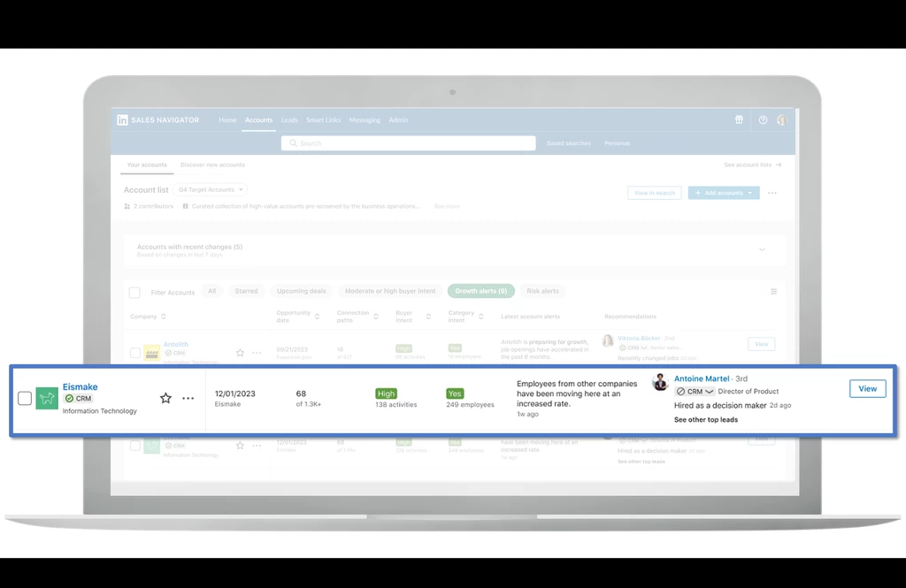Open Antoine Martel's profile link
906x588 pixels.
point(702,379)
